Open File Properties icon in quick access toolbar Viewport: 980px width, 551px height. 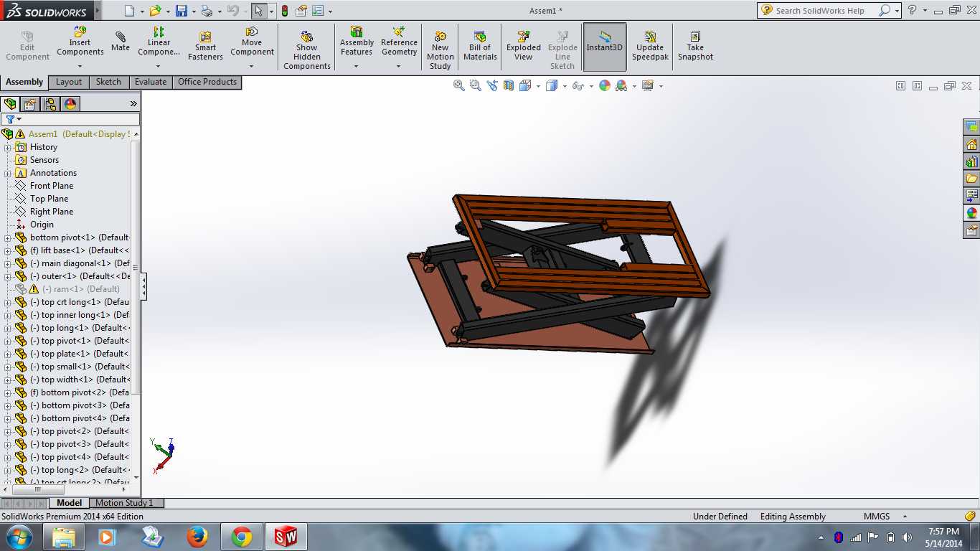(x=301, y=11)
